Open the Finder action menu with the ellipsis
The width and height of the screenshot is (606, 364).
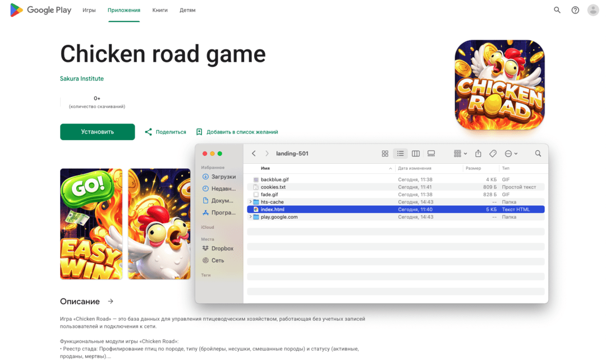[x=511, y=154]
